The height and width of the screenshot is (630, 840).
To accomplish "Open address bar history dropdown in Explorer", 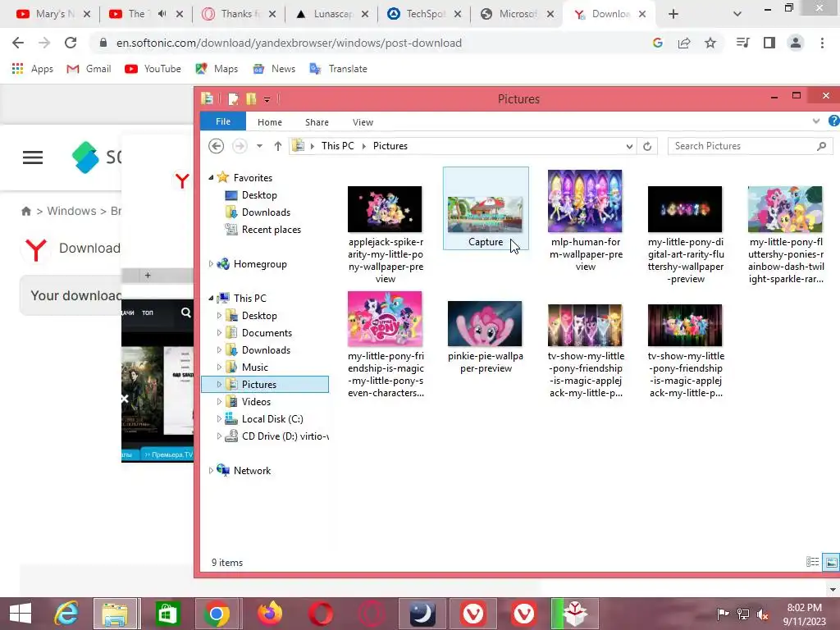I will click(x=629, y=146).
